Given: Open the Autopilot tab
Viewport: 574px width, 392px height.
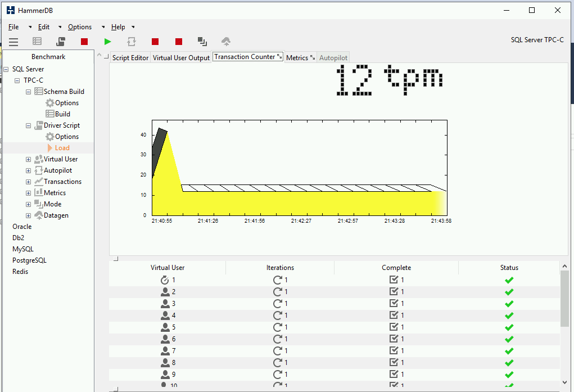Looking at the screenshot, I should 333,57.
